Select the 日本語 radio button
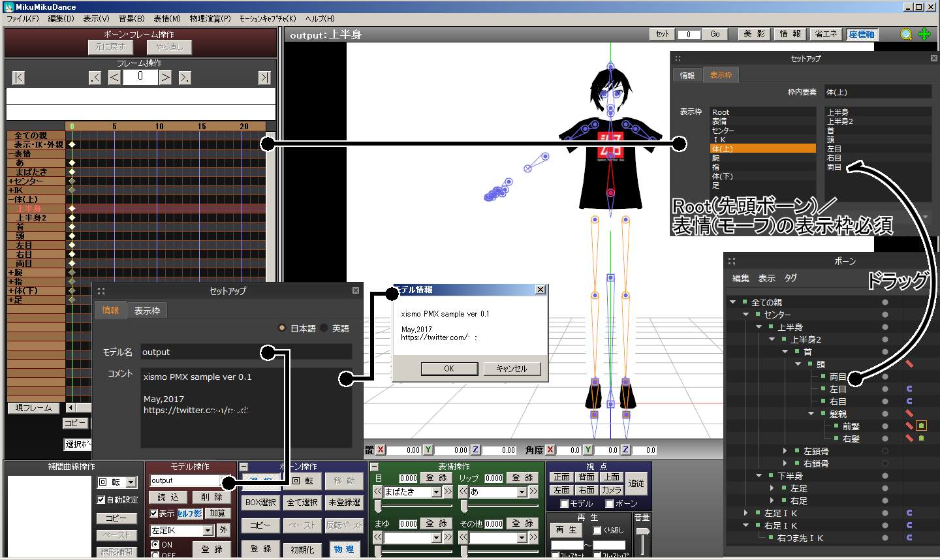Viewport: 940px width, 560px height. (x=282, y=328)
